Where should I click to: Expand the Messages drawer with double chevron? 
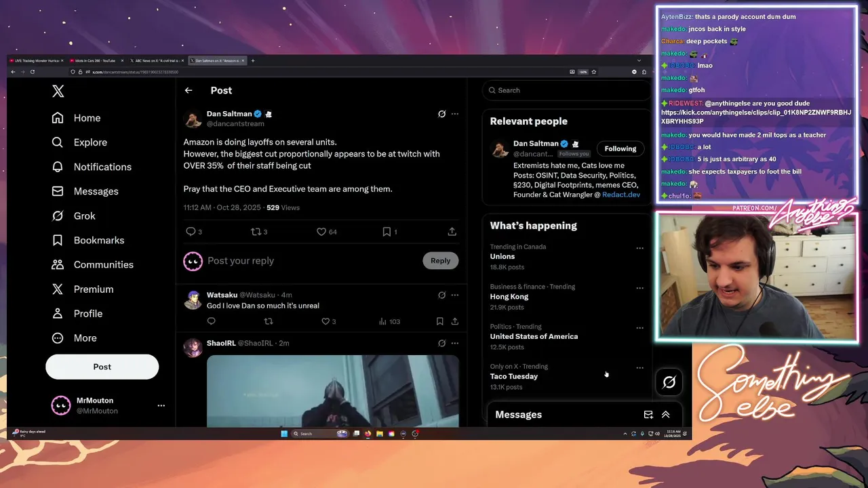(x=665, y=415)
